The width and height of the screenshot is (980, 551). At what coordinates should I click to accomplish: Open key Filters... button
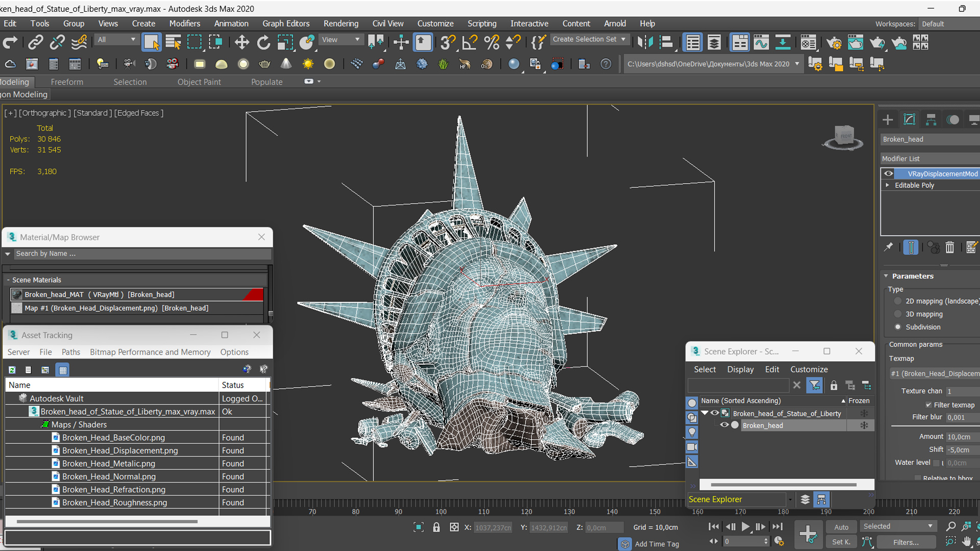tap(906, 542)
